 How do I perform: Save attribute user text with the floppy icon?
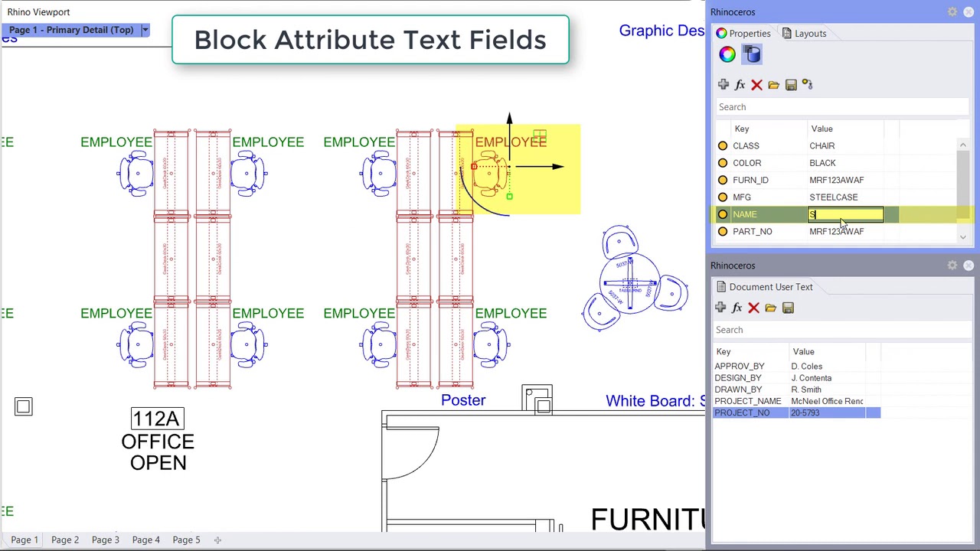pyautogui.click(x=791, y=85)
